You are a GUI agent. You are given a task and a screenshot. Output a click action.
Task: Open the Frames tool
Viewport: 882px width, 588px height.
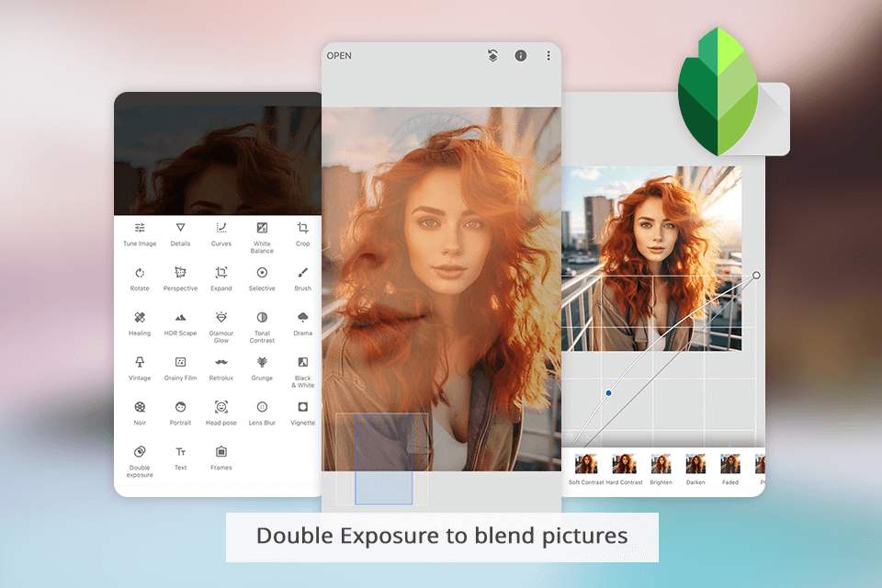click(x=221, y=458)
